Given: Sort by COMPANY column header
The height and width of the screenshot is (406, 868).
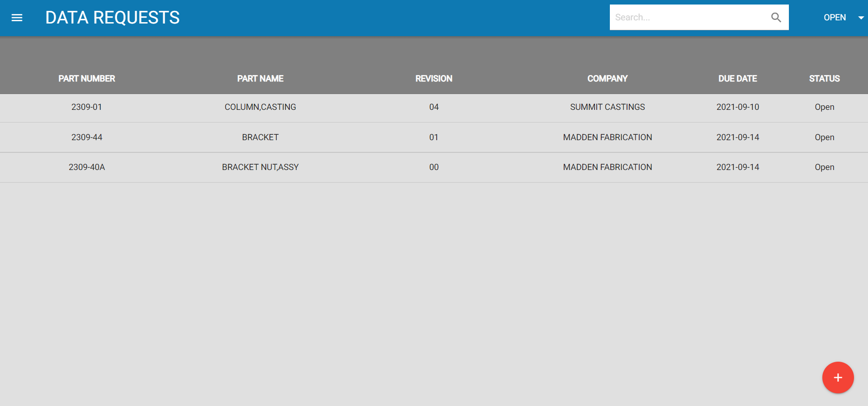Looking at the screenshot, I should pyautogui.click(x=608, y=79).
